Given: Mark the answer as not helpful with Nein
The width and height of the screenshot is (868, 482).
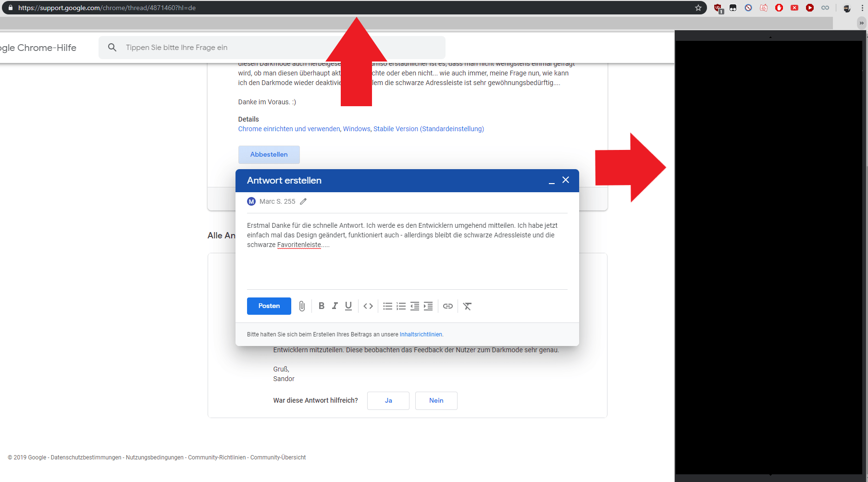Looking at the screenshot, I should [x=436, y=400].
